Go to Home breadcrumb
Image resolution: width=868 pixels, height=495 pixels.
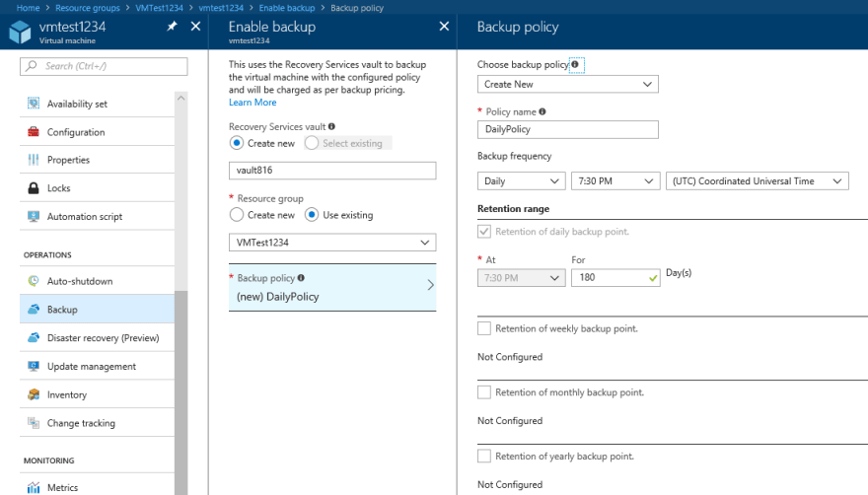tap(28, 8)
